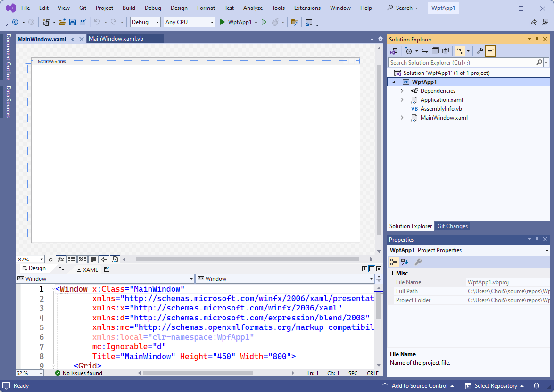Click Add to Source Control in status bar
The image size is (554, 392).
418,386
